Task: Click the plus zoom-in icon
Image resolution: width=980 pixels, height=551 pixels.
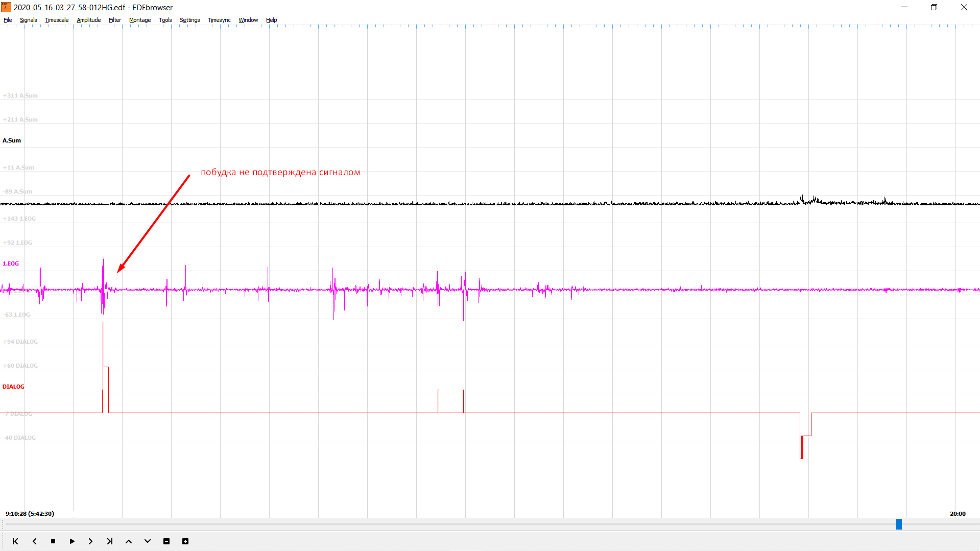Action: tap(185, 541)
